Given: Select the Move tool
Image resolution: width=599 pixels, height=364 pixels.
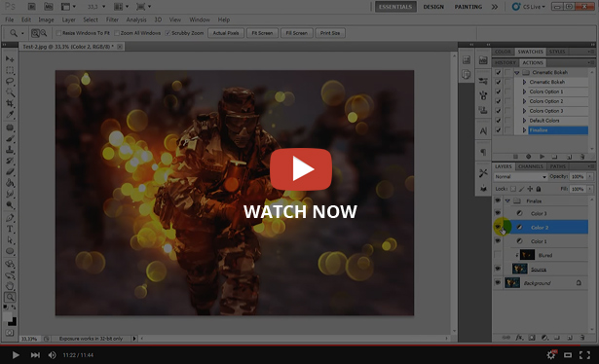Looking at the screenshot, I should (x=10, y=58).
